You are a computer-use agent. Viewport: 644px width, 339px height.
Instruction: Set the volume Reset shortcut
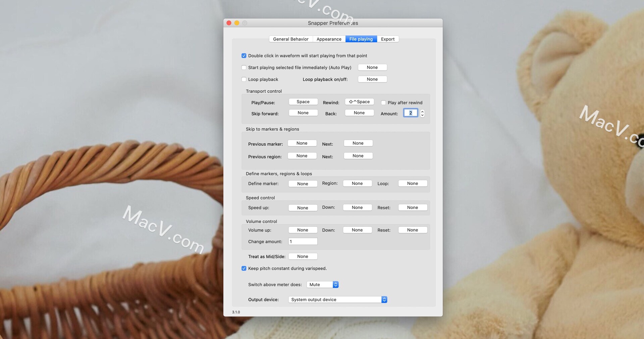(413, 230)
